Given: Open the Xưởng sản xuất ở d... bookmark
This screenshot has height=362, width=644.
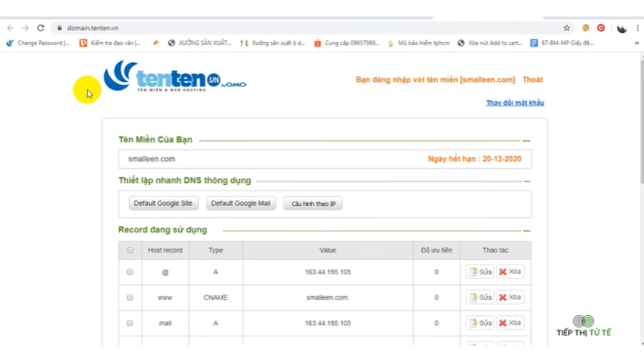Looking at the screenshot, I should click(273, 43).
